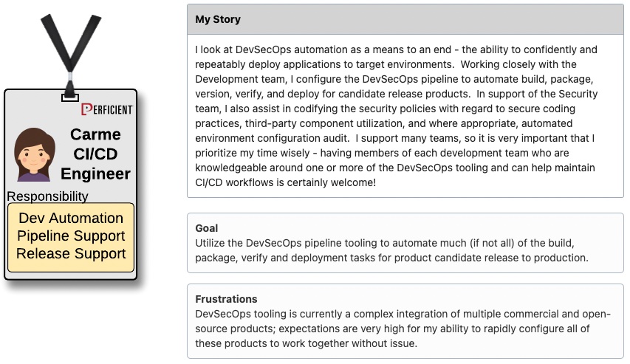Click the Responsibility label on badge
This screenshot has width=630, height=364.
coord(47,196)
